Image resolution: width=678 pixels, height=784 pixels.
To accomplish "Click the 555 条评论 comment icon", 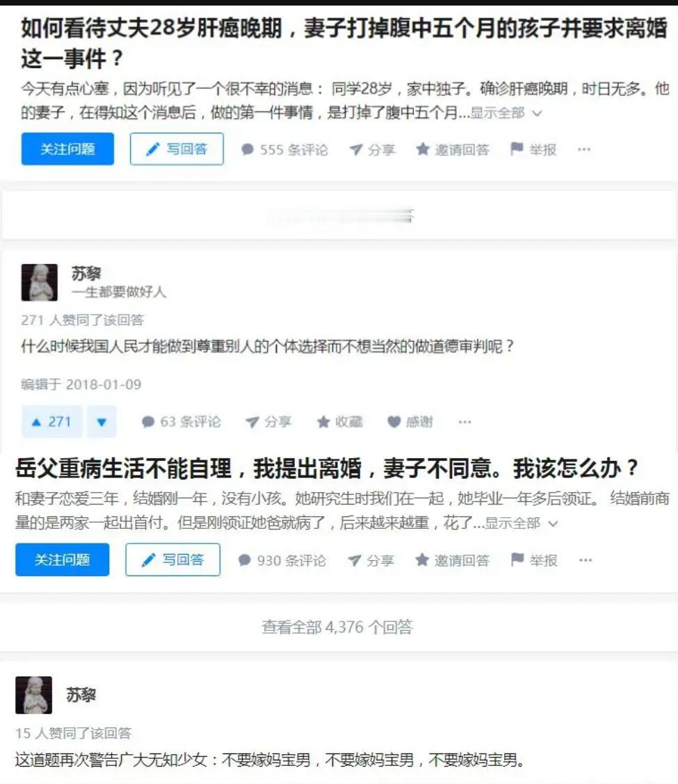I will (x=247, y=149).
